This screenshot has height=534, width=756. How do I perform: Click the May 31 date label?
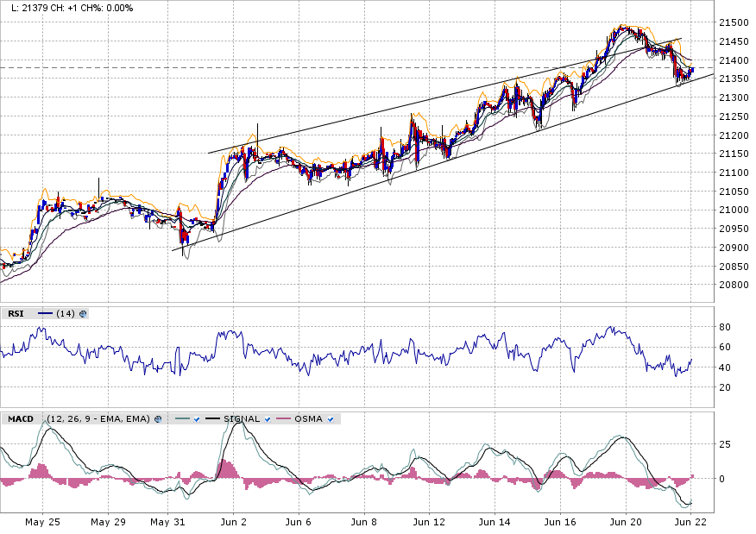tap(167, 522)
